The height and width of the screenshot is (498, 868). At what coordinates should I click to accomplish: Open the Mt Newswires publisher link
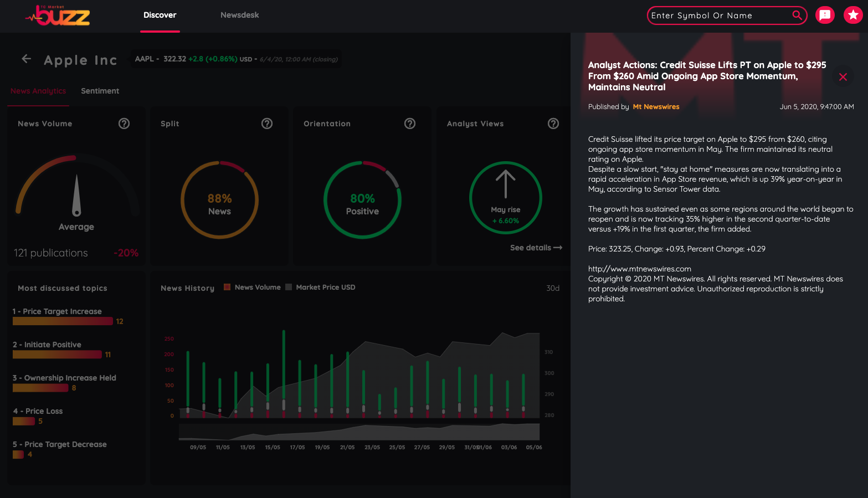[656, 107]
